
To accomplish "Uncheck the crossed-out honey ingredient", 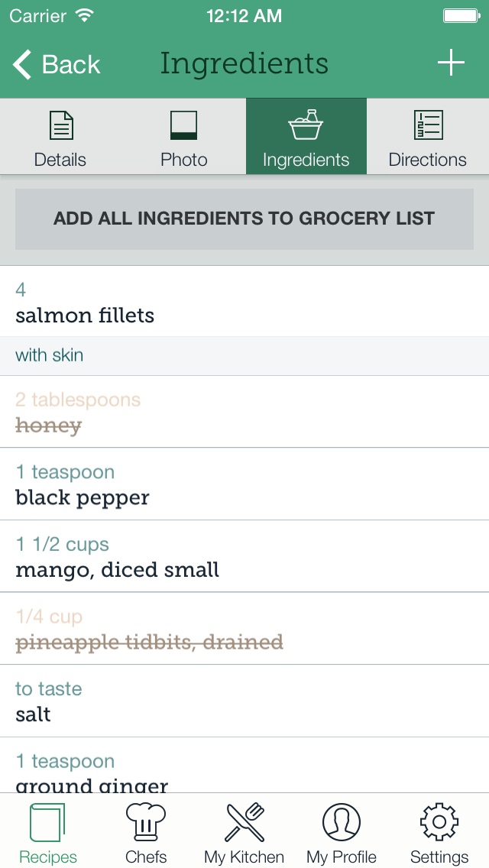I will pyautogui.click(x=244, y=412).
